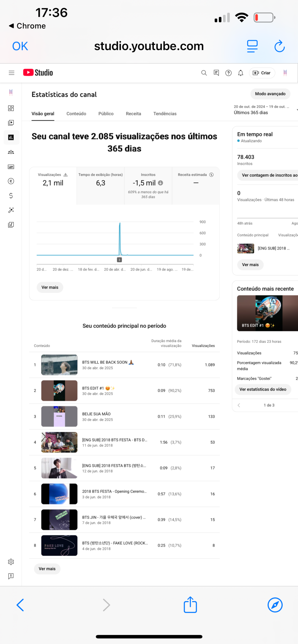Return to Chrome via back link
The height and width of the screenshot is (644, 298).
point(27,26)
